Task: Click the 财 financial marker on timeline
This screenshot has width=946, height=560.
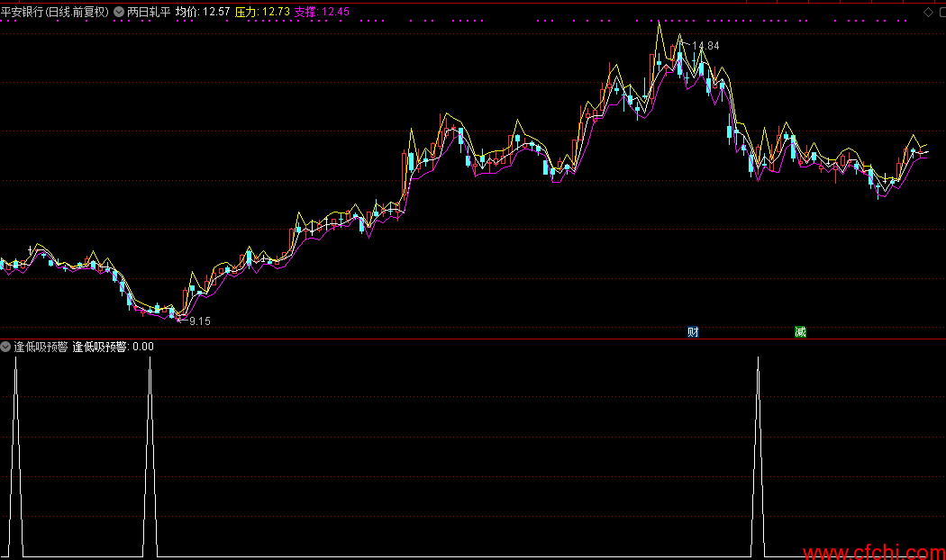Action: (x=693, y=331)
